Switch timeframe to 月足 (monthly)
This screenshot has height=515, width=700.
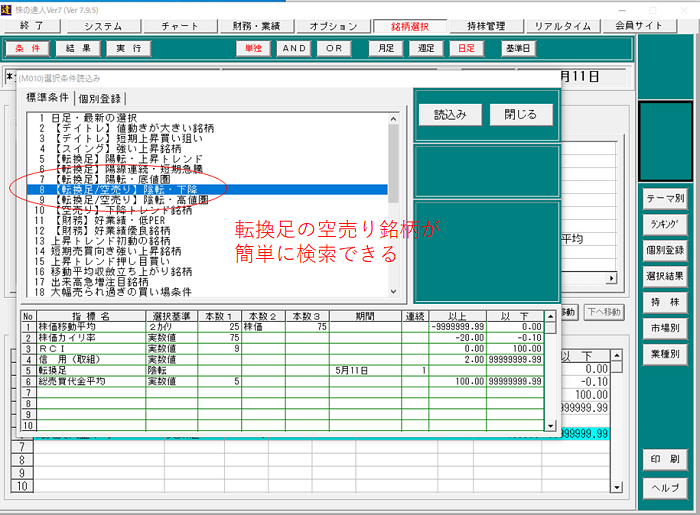coord(386,48)
